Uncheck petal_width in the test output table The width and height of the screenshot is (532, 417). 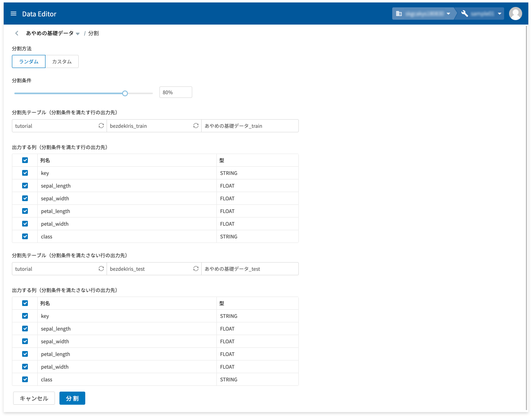pos(25,367)
